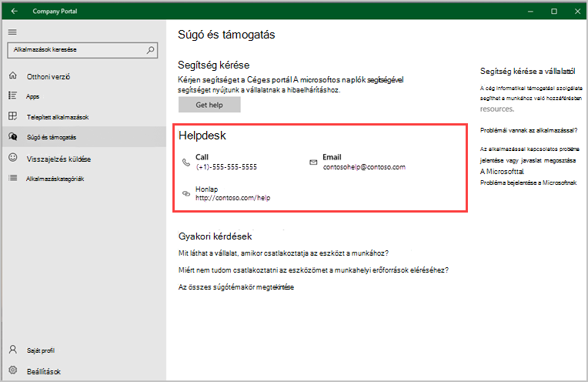
Task: Click the Gyakori kérdések heading
Action: pyautogui.click(x=215, y=236)
